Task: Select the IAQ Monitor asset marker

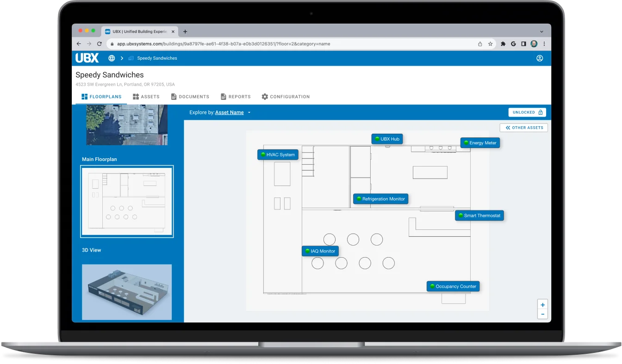Action: click(x=320, y=251)
